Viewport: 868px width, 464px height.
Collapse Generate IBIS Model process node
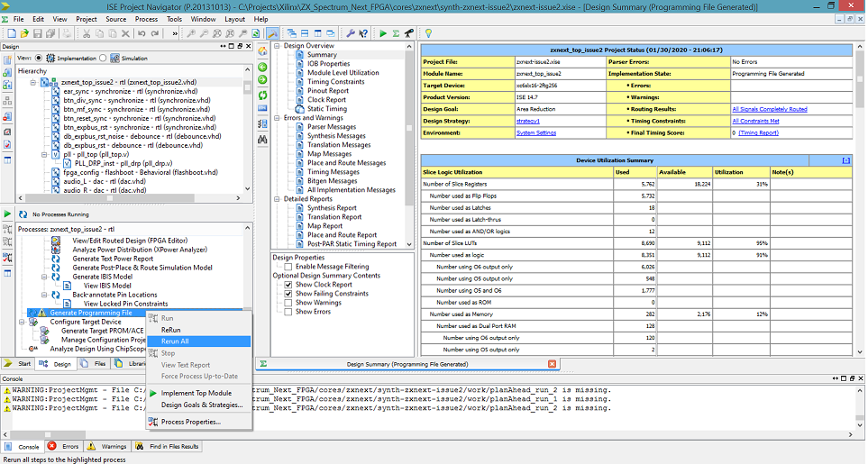click(x=44, y=277)
